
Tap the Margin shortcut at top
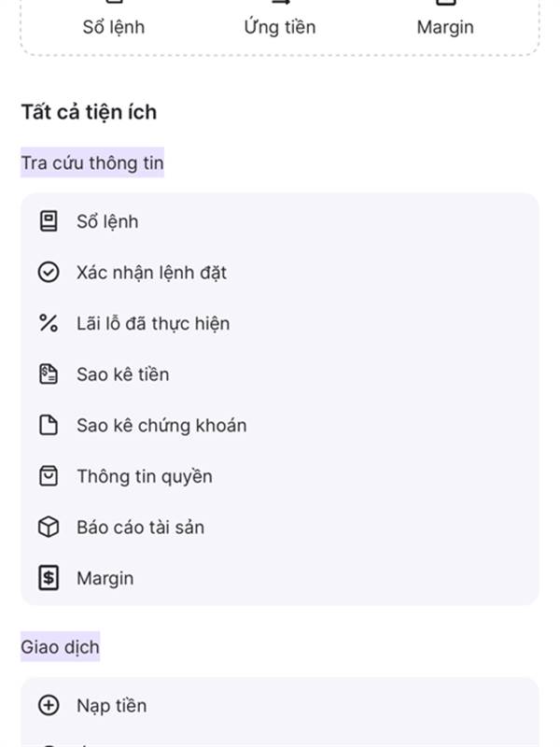click(445, 26)
